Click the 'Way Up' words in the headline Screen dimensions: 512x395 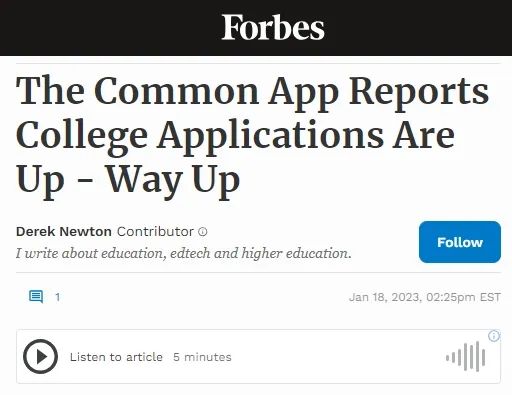tap(173, 180)
